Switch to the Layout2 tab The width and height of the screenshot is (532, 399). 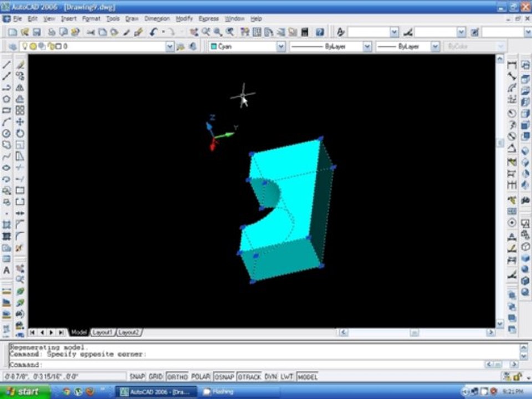click(x=129, y=332)
